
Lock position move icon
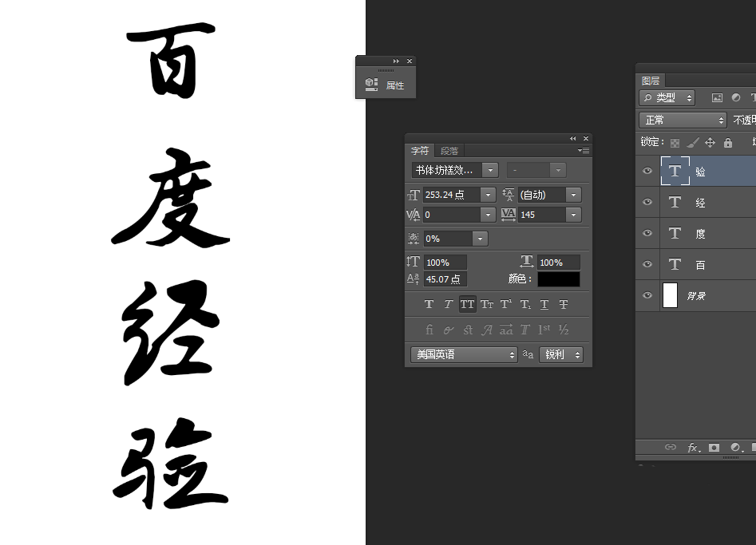(x=710, y=143)
